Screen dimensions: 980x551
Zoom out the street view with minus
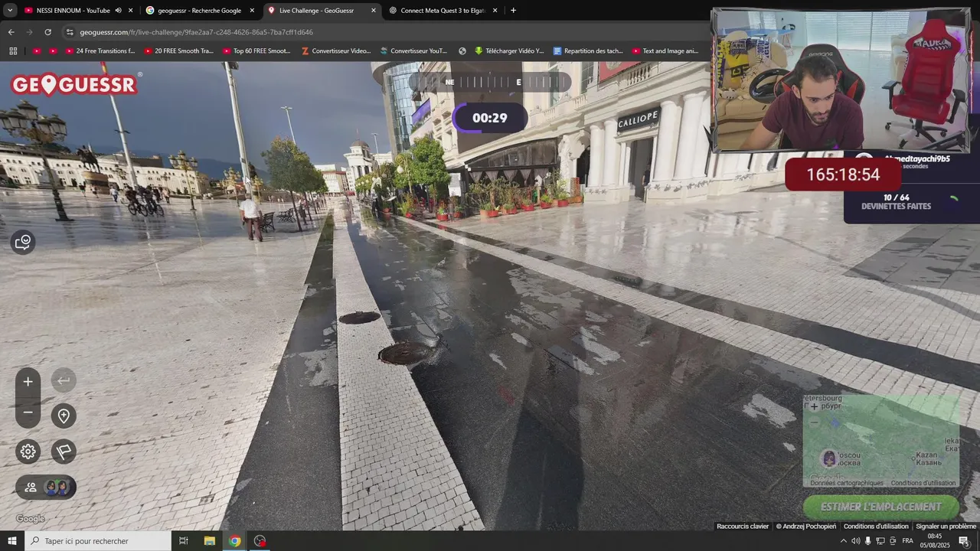(28, 412)
